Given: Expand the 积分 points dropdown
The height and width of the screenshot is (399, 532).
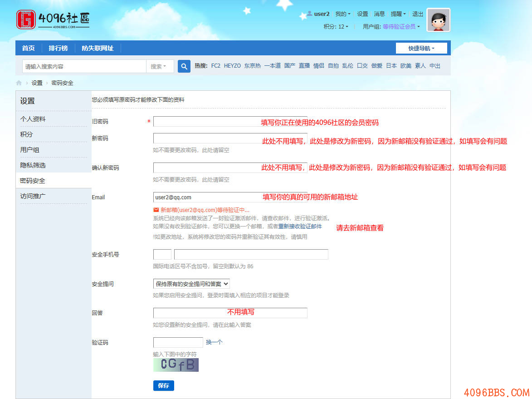Looking at the screenshot, I should 336,27.
